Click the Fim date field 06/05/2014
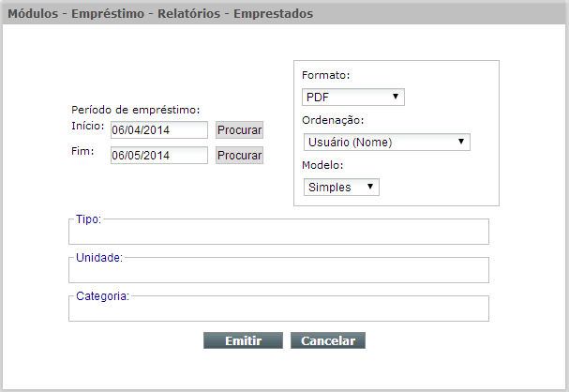 (159, 156)
